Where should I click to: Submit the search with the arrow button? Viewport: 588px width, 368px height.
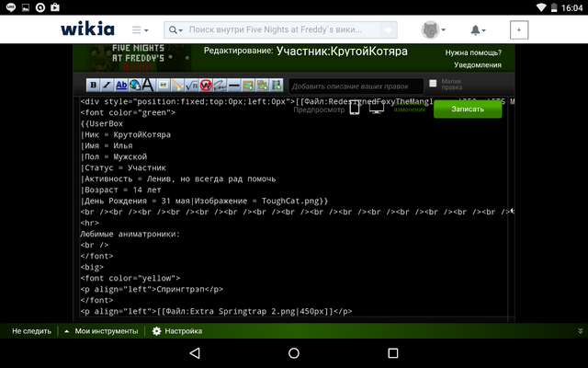click(388, 29)
